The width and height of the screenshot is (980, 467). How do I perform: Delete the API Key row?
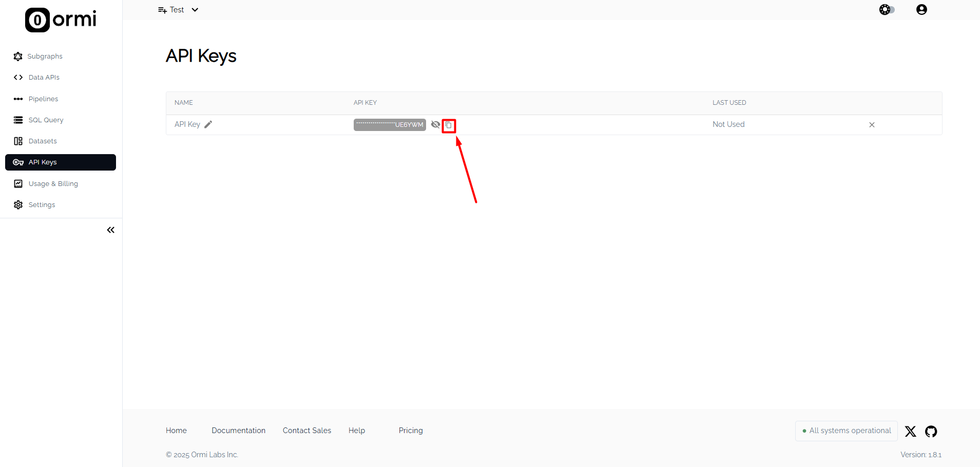point(872,125)
